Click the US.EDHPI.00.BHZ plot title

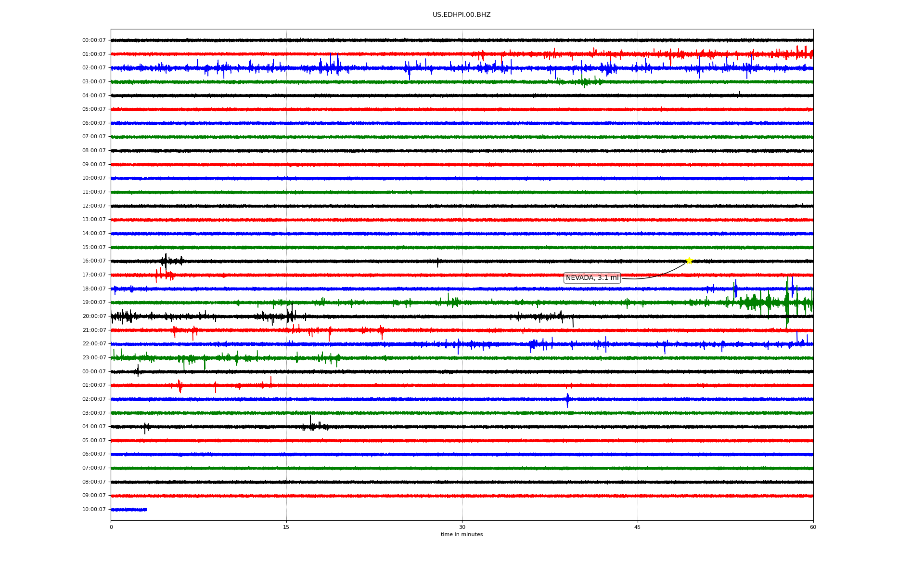[x=461, y=15]
